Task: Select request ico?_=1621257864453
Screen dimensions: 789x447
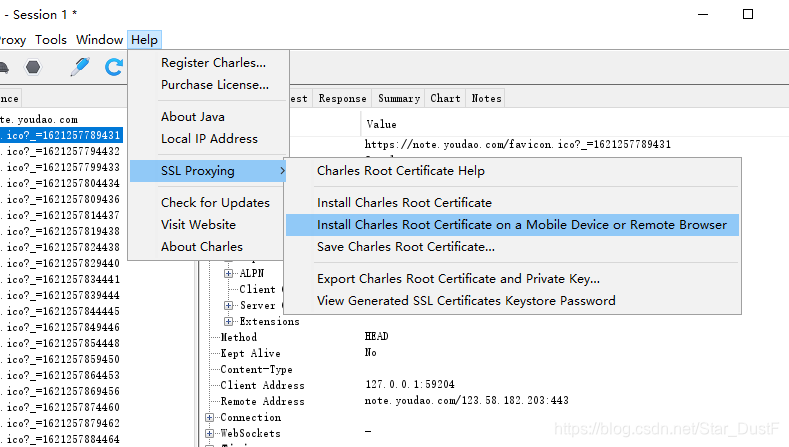Action: (x=61, y=376)
